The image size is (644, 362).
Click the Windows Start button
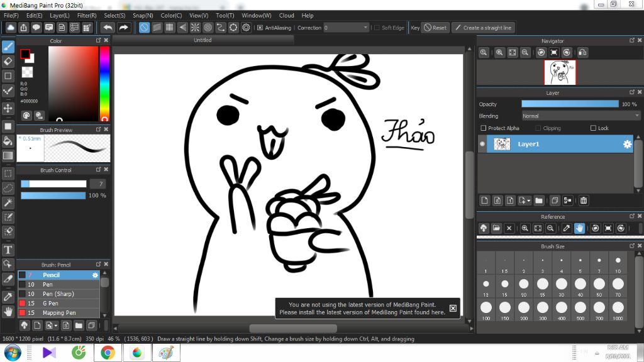tap(13, 353)
